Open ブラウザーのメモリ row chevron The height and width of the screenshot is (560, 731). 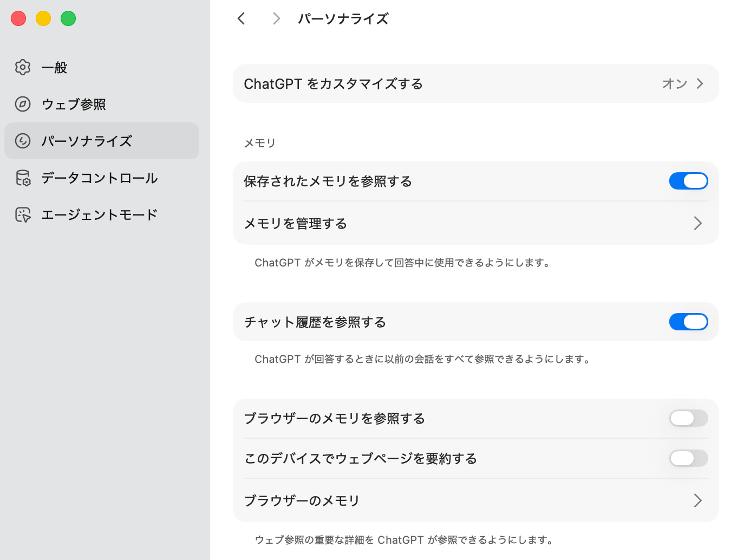click(697, 500)
